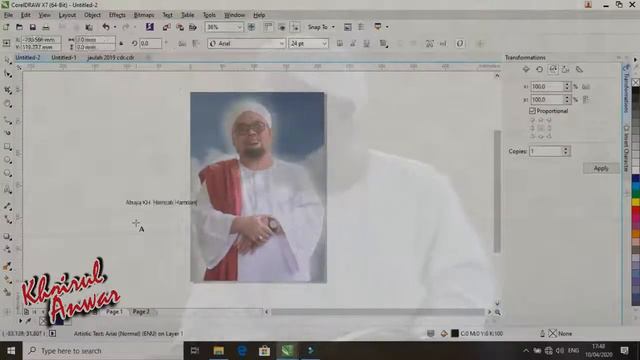This screenshot has height=360, width=640.
Task: Select the Connector tool in toolbox
Action: [x=8, y=219]
